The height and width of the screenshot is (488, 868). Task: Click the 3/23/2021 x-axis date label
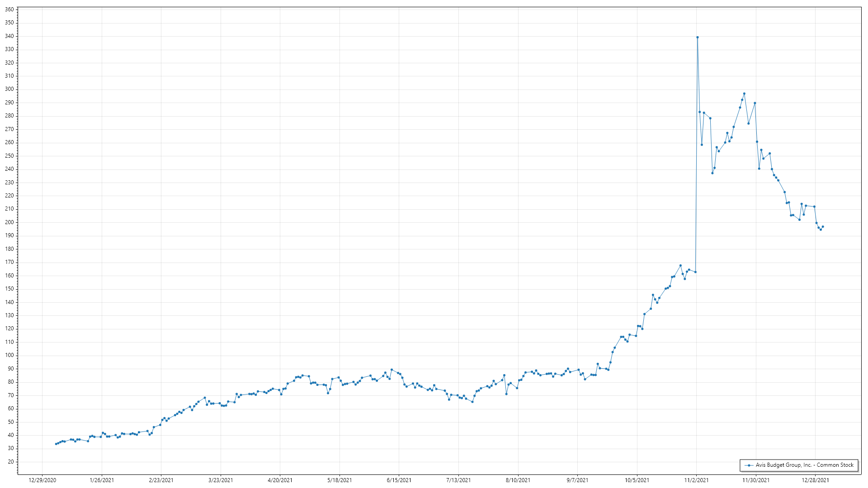pyautogui.click(x=220, y=480)
